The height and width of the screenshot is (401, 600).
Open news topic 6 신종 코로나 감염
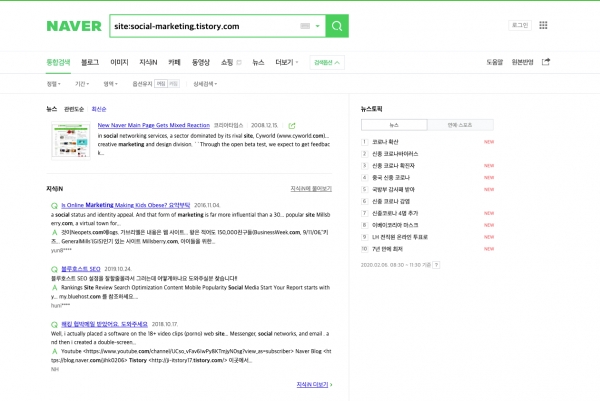point(391,201)
